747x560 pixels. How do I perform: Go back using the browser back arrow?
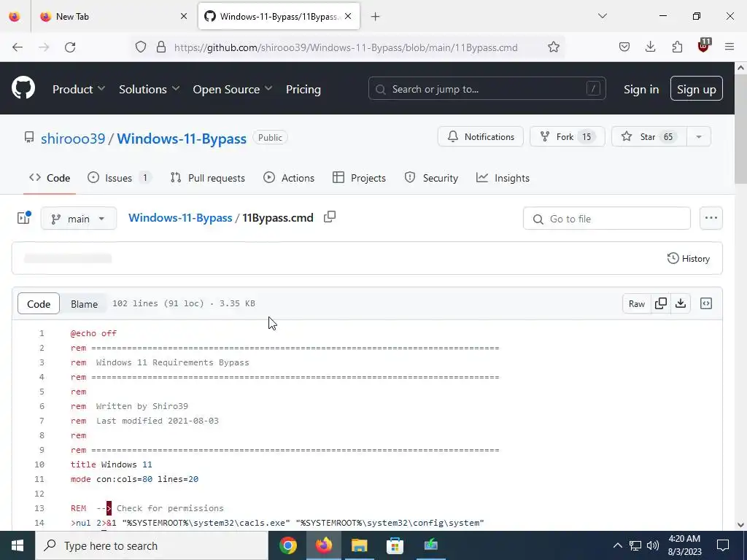coord(18,47)
